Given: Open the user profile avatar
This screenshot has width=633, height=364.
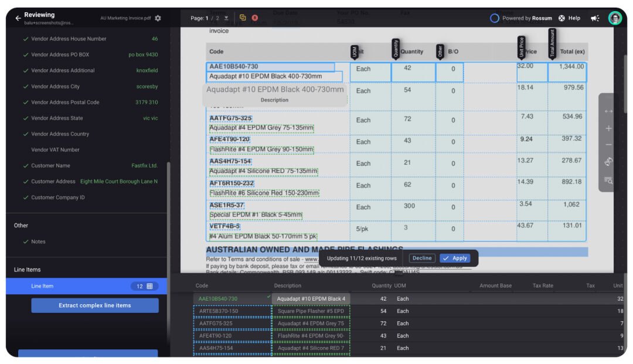Looking at the screenshot, I should coord(615,18).
